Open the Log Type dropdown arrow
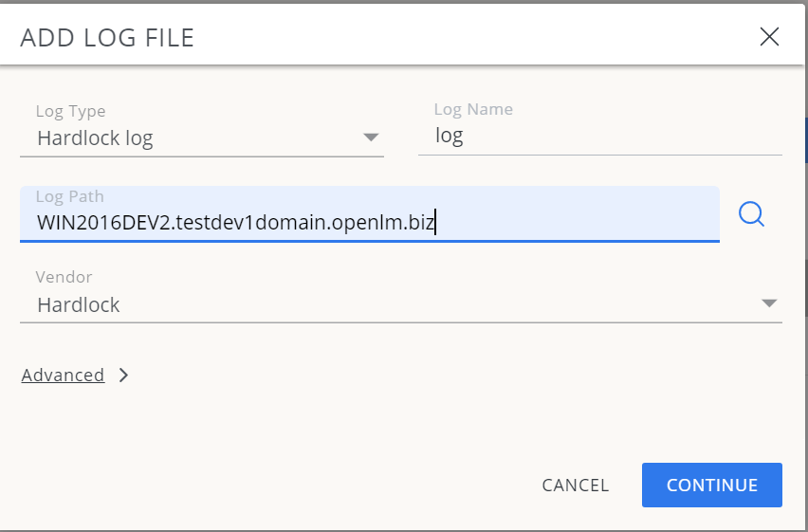 pos(371,138)
